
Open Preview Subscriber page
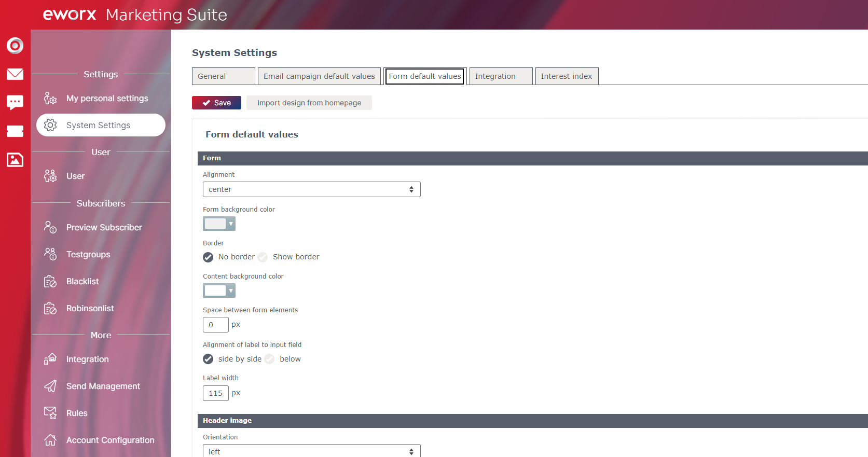click(x=104, y=227)
